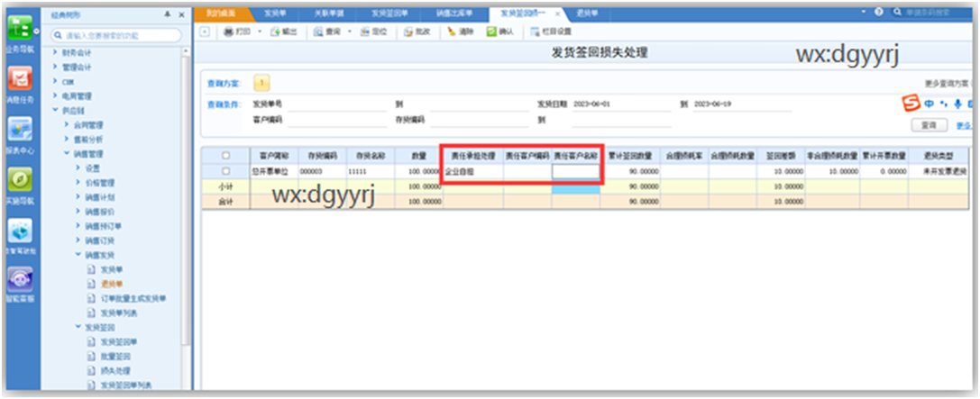Expand the 价格管理 tree node

pyautogui.click(x=78, y=182)
